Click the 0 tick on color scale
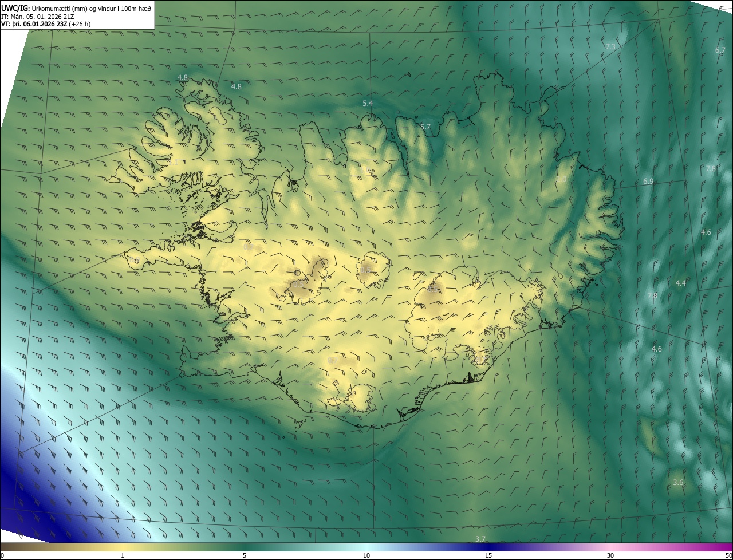The width and height of the screenshot is (733, 560). [x=2, y=555]
